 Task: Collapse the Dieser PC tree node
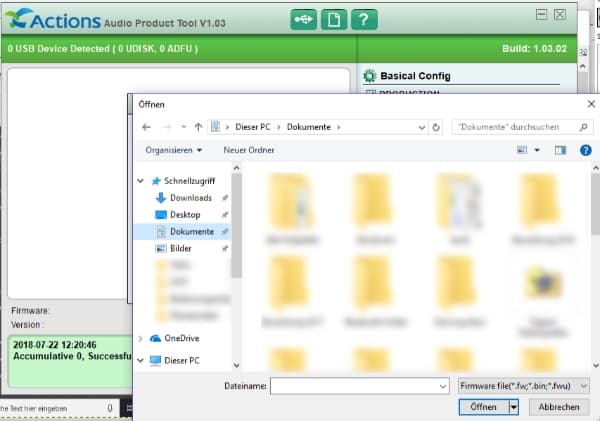140,361
